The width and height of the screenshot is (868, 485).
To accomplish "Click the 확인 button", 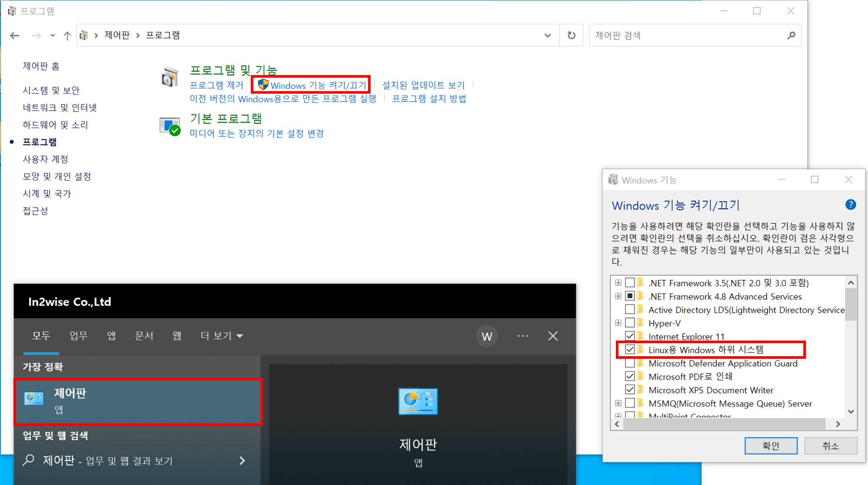I will point(770,446).
